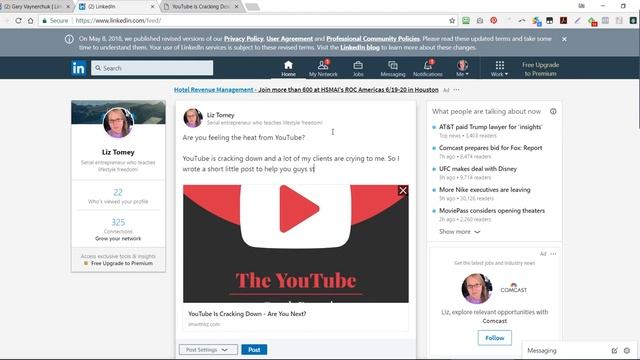Click Liz Tomey name in left profile card
Image resolution: width=640 pixels, height=360 pixels.
pos(118,152)
